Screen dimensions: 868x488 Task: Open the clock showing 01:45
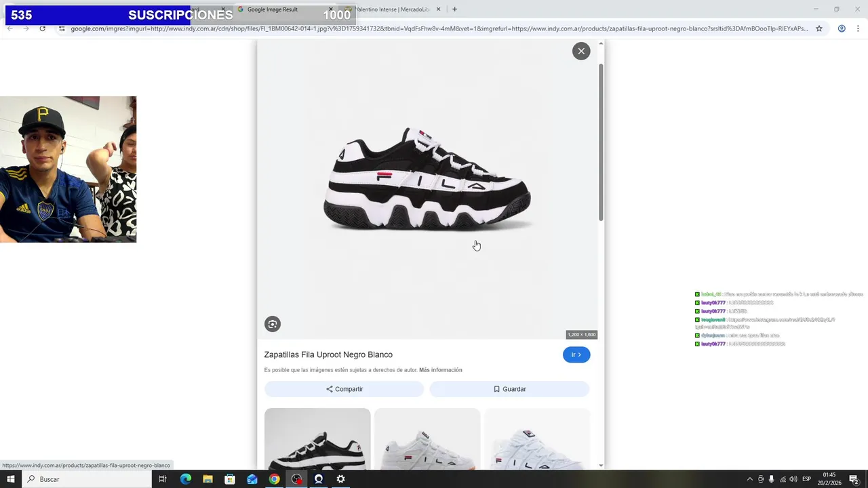click(829, 479)
